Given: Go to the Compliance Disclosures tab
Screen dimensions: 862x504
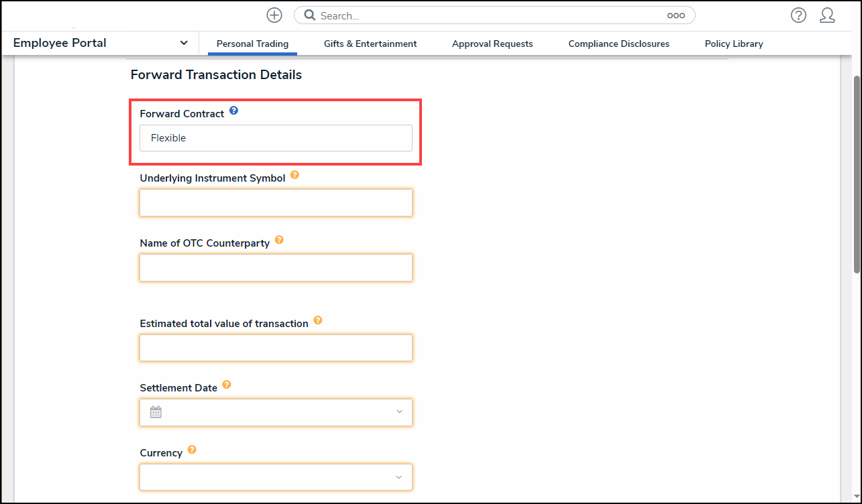Looking at the screenshot, I should coord(618,44).
